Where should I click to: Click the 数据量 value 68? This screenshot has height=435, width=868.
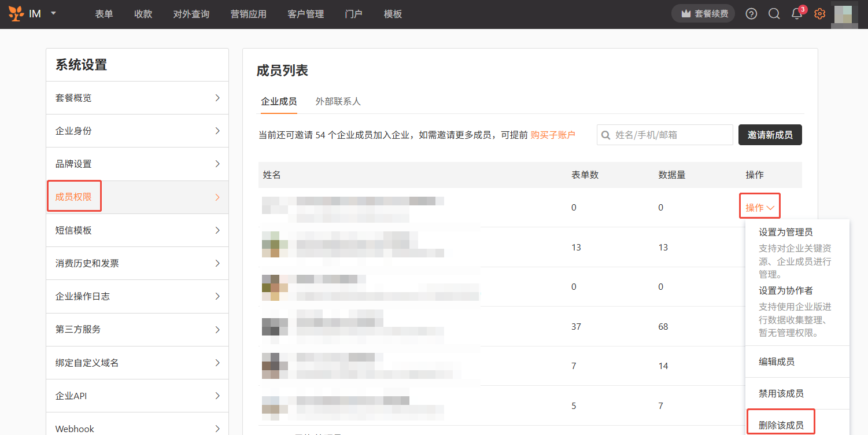[x=663, y=327]
